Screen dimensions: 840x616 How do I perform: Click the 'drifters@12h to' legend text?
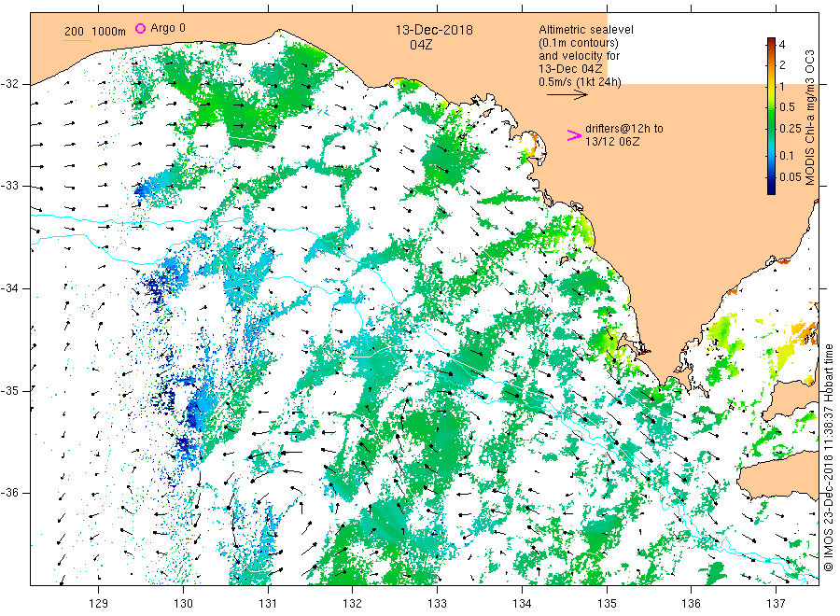pyautogui.click(x=623, y=129)
